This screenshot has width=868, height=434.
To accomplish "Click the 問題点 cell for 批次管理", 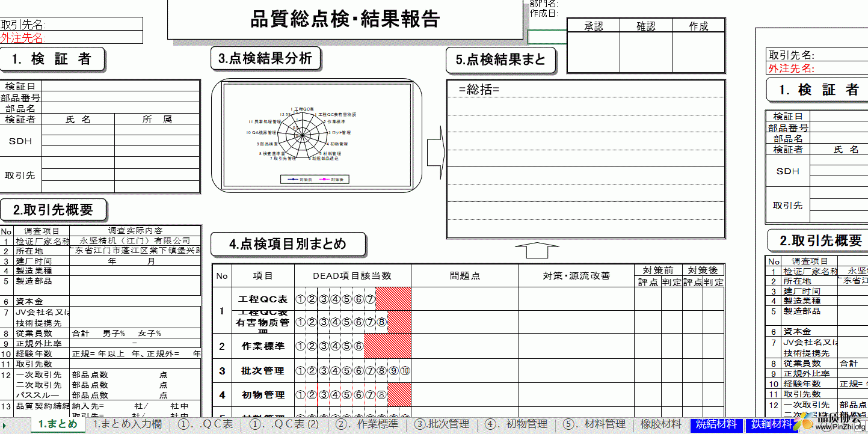I will click(x=464, y=371).
